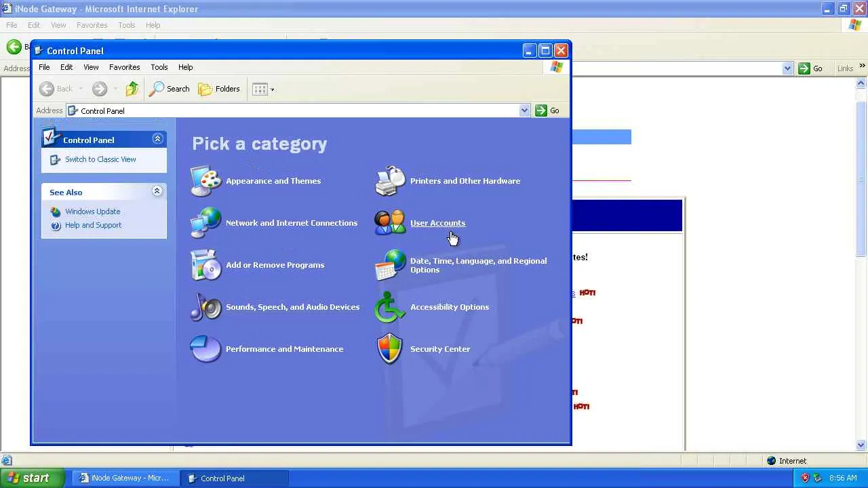Click the Internet Explorer scrollbar up arrow
868x488 pixels.
861,83
